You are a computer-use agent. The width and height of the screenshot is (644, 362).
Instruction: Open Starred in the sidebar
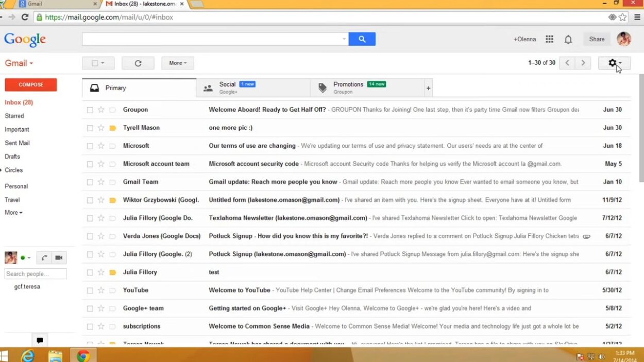(x=14, y=116)
